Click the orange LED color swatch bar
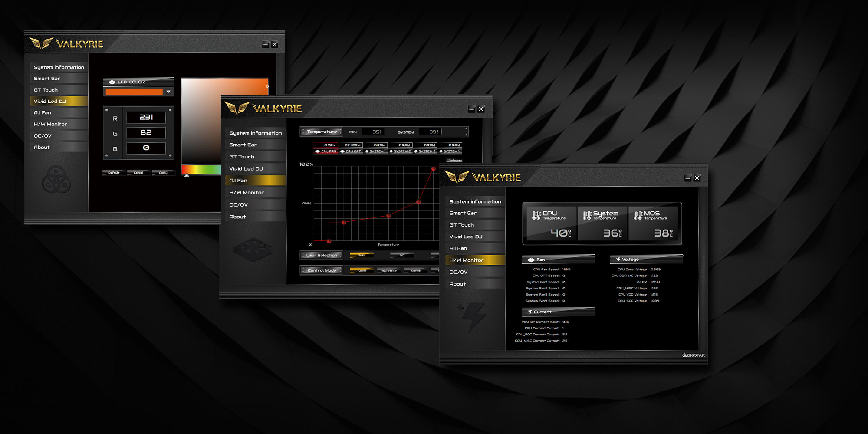This screenshot has height=434, width=868. coord(134,92)
